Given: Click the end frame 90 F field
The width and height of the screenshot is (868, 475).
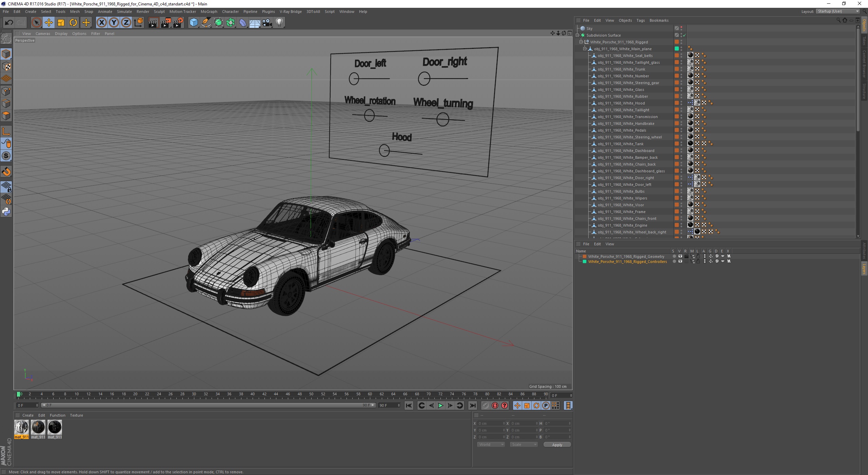Looking at the screenshot, I should [389, 405].
